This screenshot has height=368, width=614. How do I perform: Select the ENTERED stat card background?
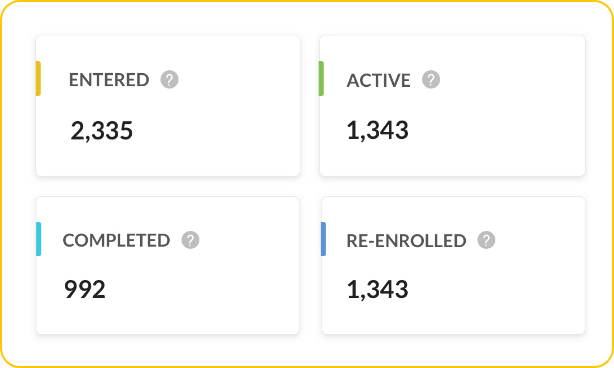tap(168, 106)
